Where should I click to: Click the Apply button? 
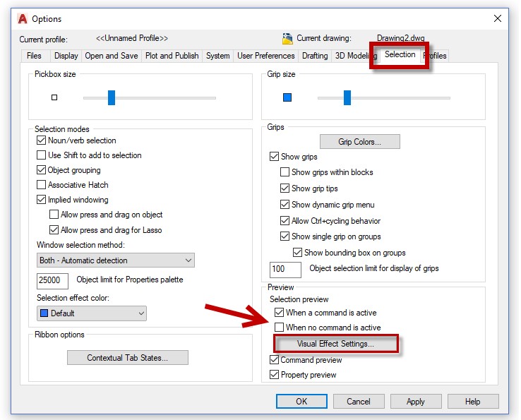click(416, 402)
